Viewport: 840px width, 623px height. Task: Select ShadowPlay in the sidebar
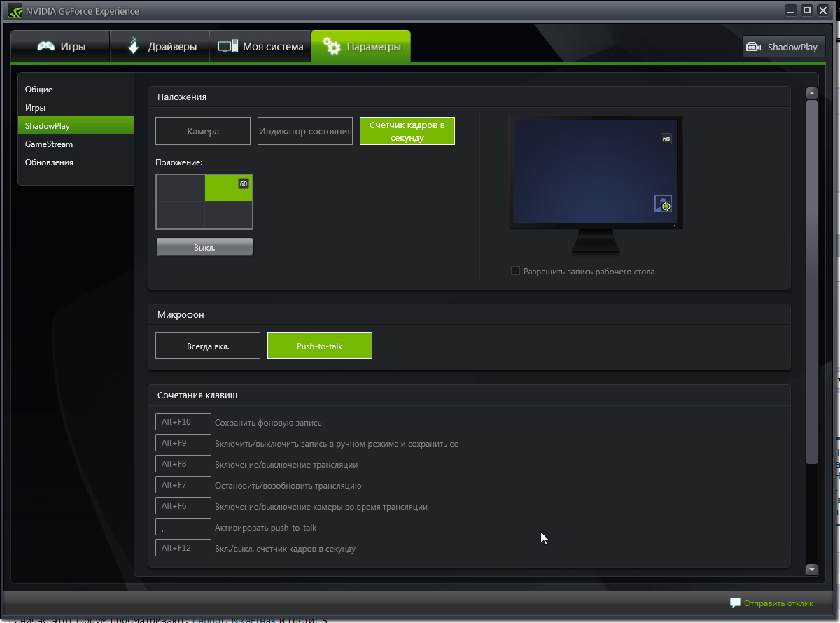pyautogui.click(x=76, y=126)
